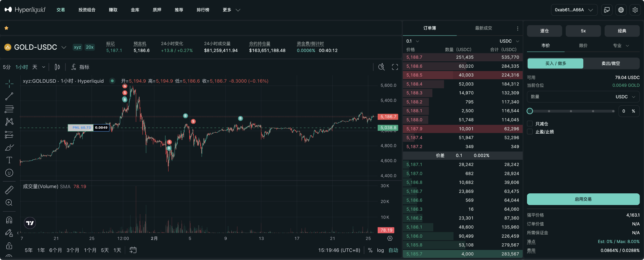Click the order size percentage slider handle
This screenshot has width=644, height=260.
tap(530, 111)
